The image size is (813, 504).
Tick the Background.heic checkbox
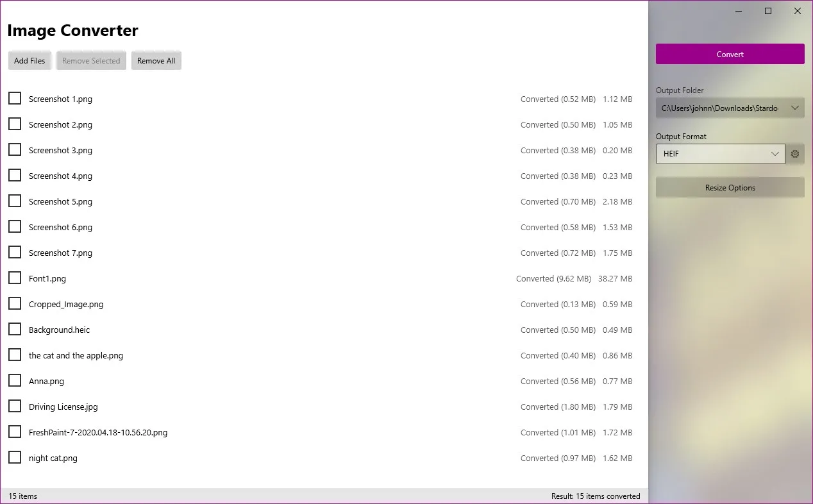click(15, 329)
